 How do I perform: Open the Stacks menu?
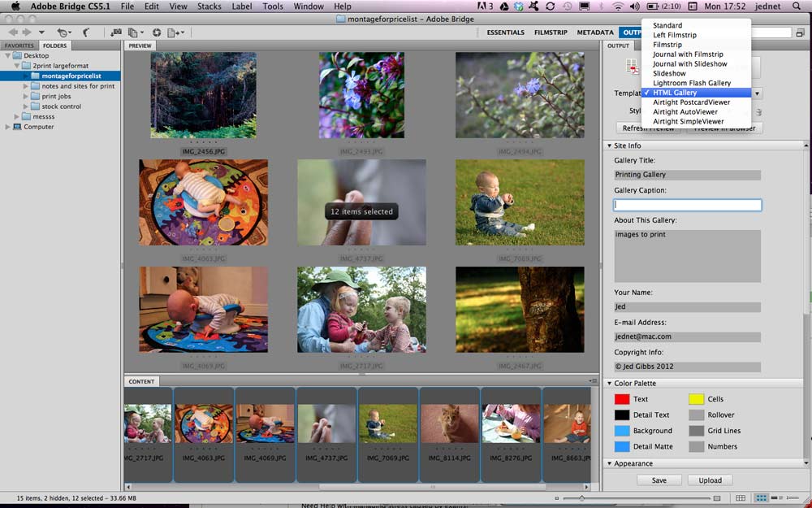(x=209, y=7)
